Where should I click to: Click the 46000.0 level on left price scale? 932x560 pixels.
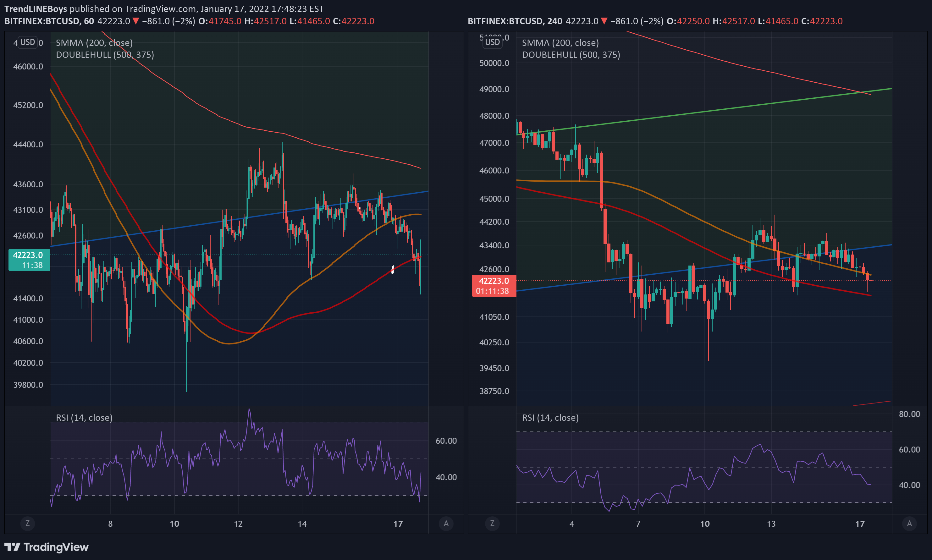(x=28, y=66)
